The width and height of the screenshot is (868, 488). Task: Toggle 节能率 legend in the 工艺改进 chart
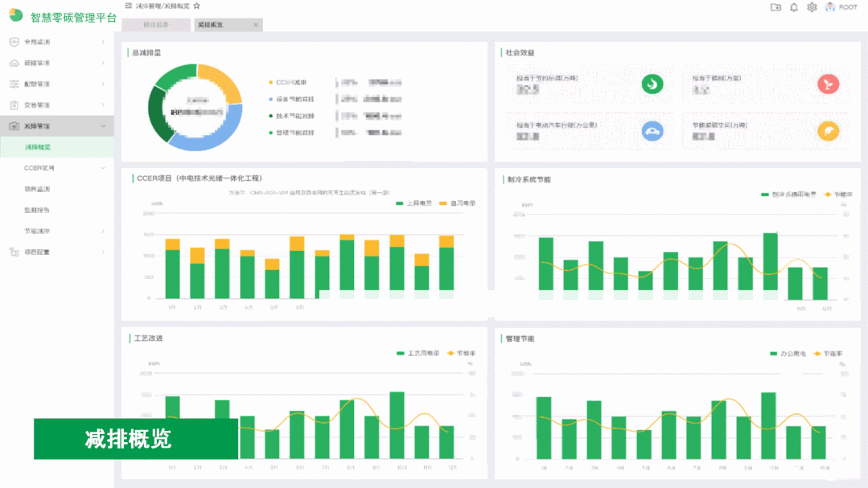tap(461, 353)
